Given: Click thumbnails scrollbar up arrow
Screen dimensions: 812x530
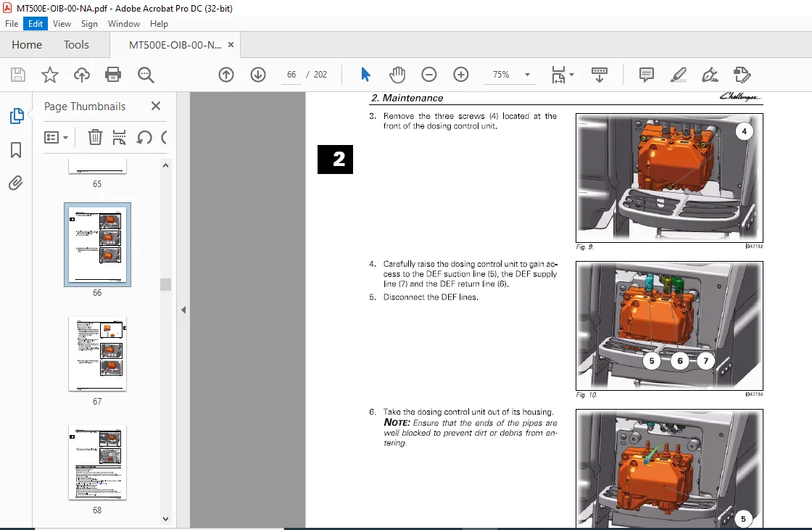Looking at the screenshot, I should [166, 165].
